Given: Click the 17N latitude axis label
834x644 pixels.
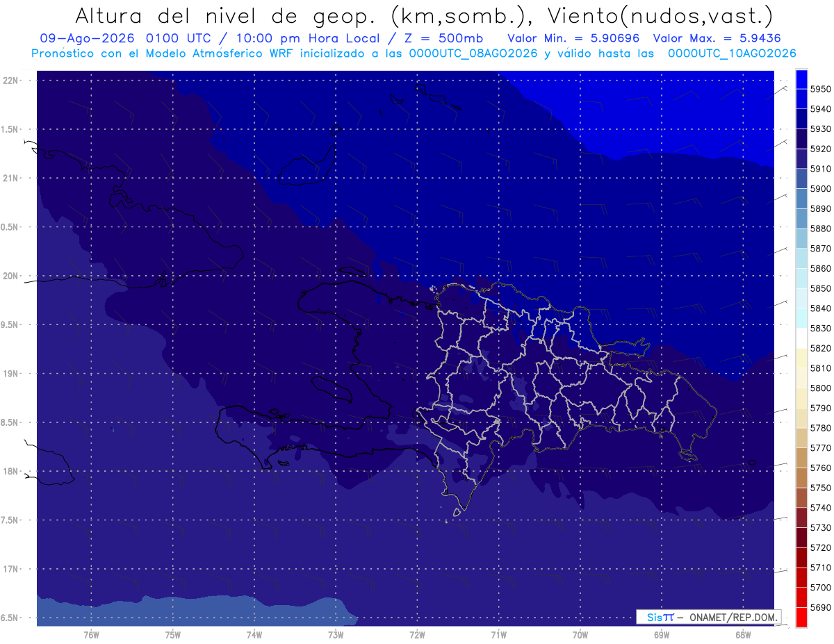Looking at the screenshot, I should [12, 569].
